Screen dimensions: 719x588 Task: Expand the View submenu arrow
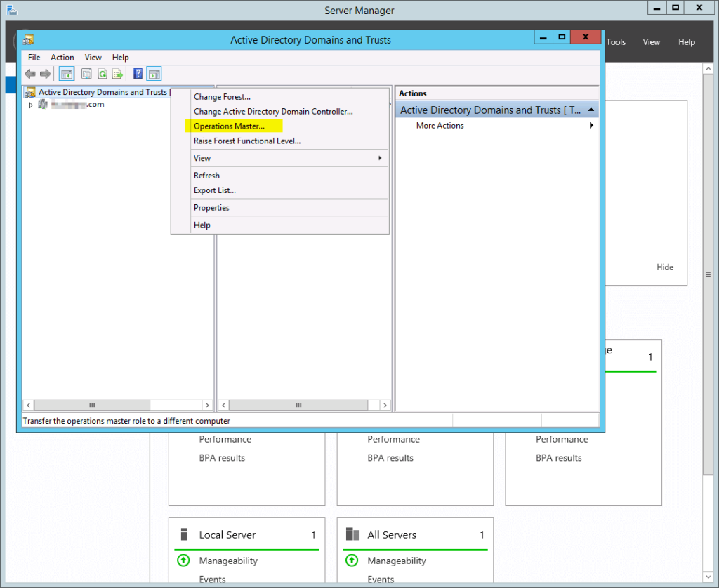pyautogui.click(x=379, y=158)
